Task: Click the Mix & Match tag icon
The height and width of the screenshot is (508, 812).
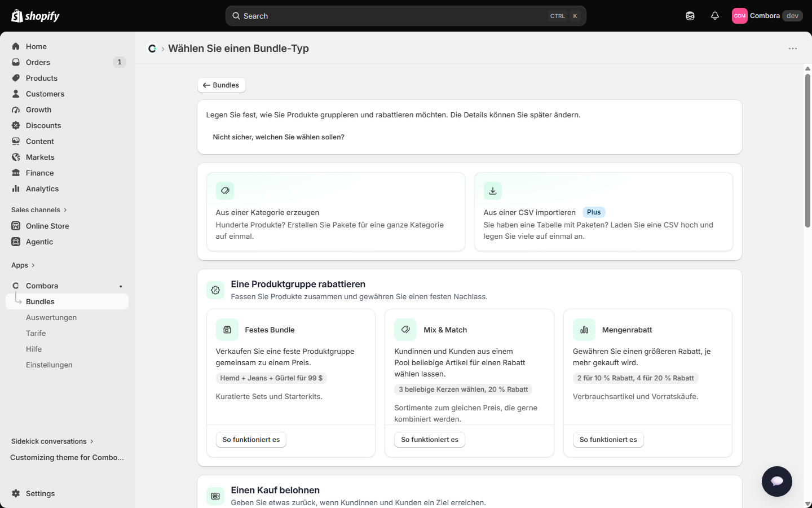Action: (405, 330)
